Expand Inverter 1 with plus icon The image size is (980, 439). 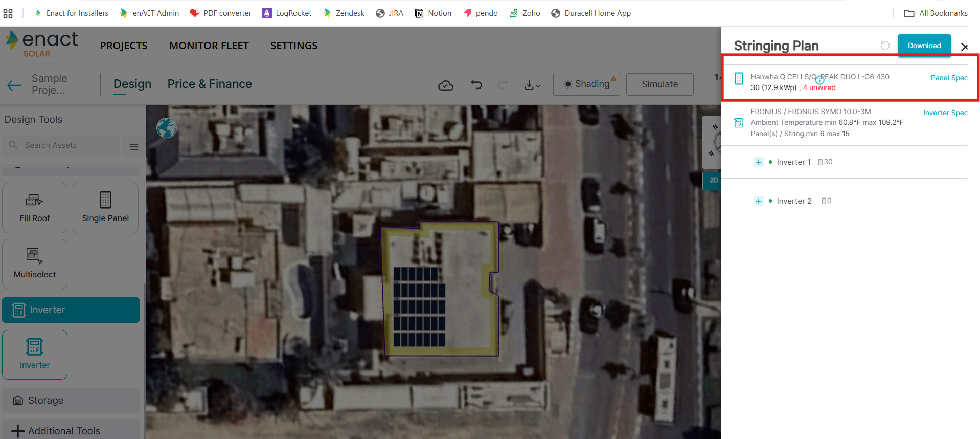click(759, 162)
